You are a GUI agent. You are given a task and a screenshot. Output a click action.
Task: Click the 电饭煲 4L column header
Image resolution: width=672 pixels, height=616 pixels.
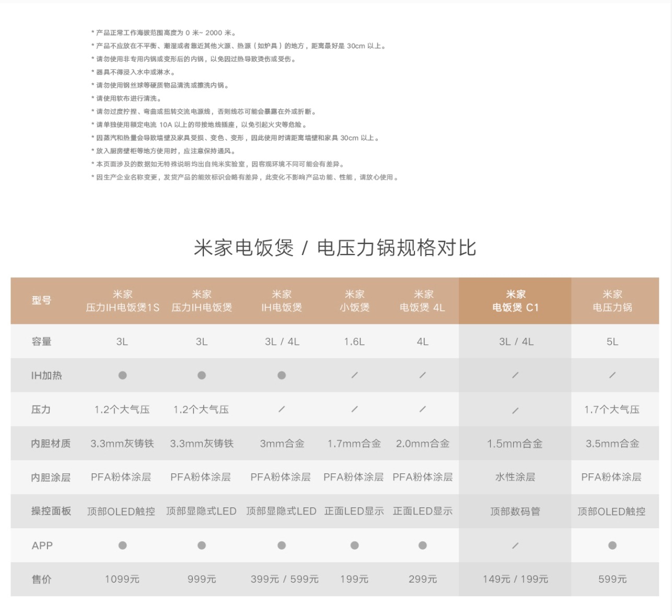click(x=423, y=301)
